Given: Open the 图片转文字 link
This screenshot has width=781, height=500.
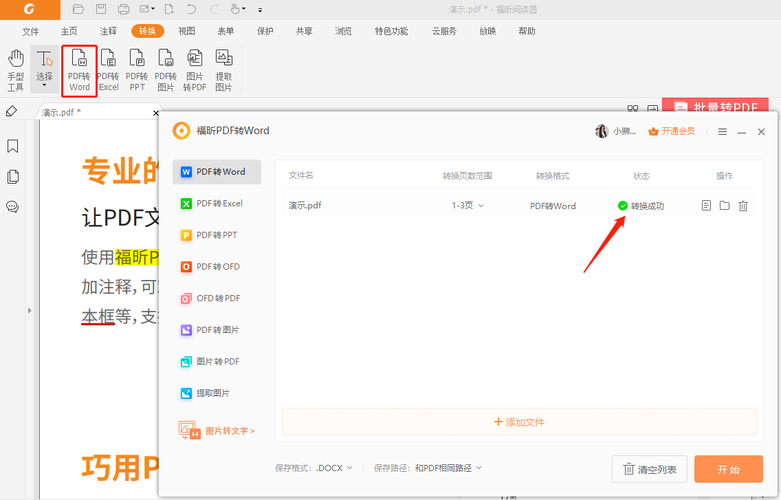Looking at the screenshot, I should [x=217, y=430].
